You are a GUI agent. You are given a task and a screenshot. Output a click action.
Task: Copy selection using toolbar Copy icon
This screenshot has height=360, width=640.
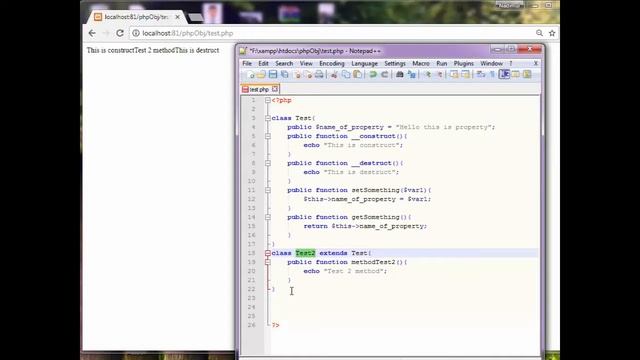coord(346,74)
